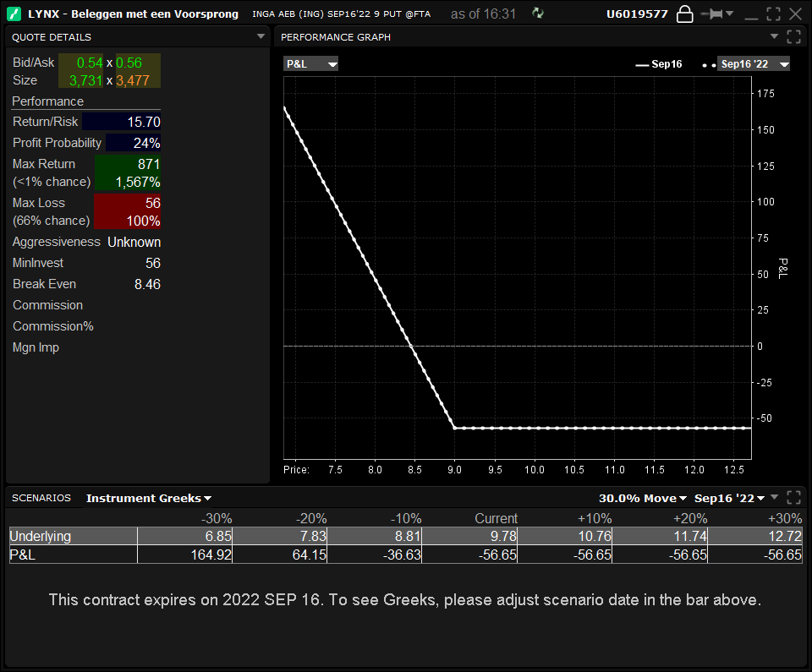Open the Scenarios Sep16 '22 date dropdown
The width and height of the screenshot is (812, 672).
(x=729, y=498)
